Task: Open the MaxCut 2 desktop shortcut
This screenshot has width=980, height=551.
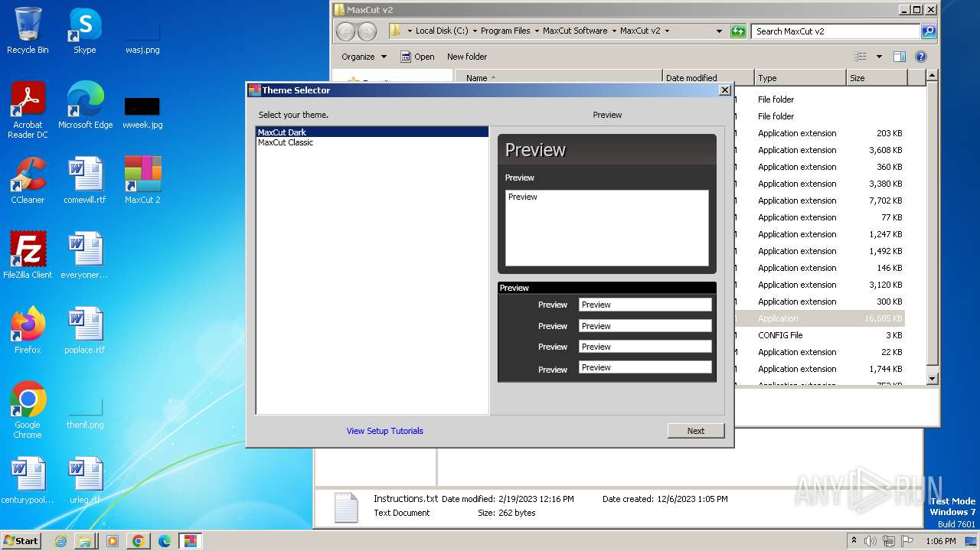Action: pos(142,181)
